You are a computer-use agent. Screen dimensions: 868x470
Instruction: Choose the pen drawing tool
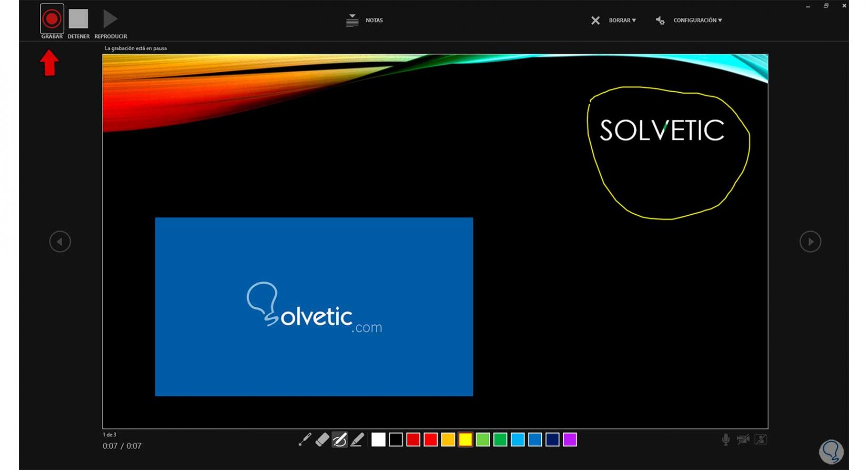[339, 439]
